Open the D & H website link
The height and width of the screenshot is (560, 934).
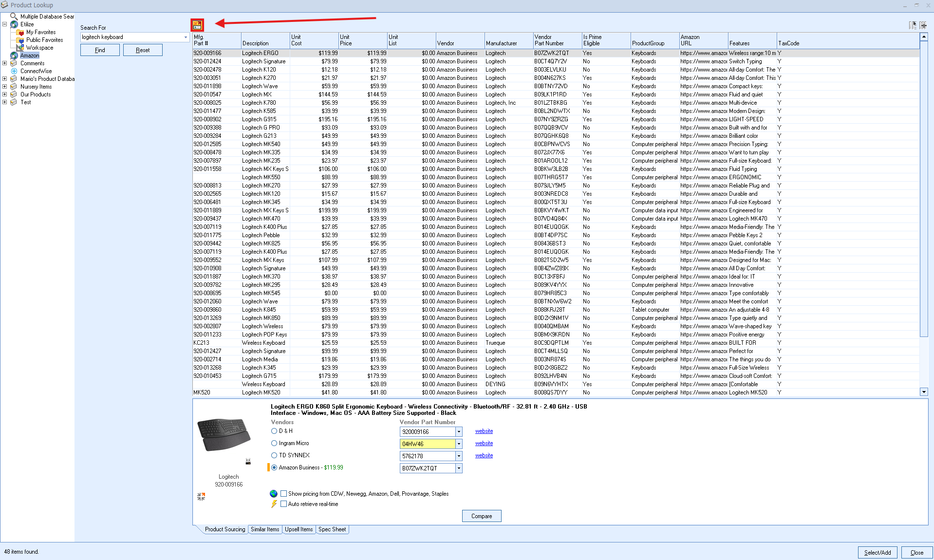coord(484,431)
